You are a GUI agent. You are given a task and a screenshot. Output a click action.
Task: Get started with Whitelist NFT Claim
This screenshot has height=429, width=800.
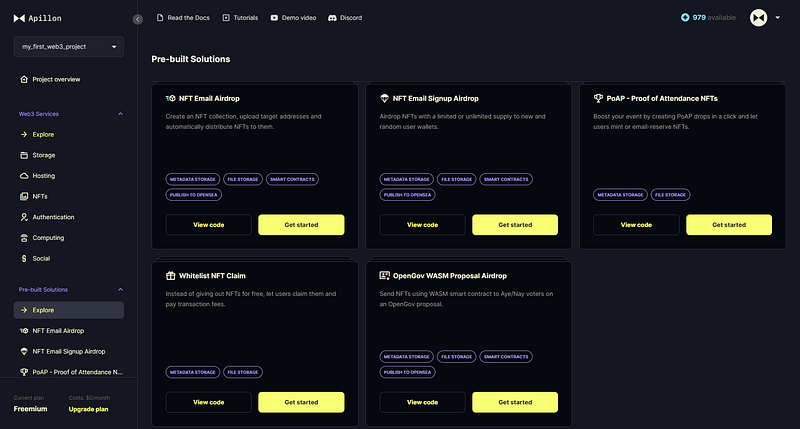(x=301, y=402)
